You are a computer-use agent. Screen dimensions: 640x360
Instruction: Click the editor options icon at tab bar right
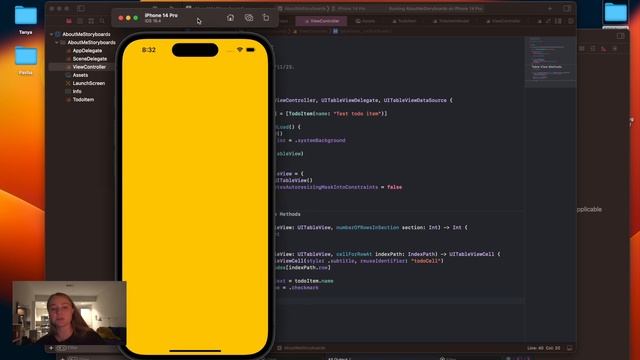tap(558, 21)
